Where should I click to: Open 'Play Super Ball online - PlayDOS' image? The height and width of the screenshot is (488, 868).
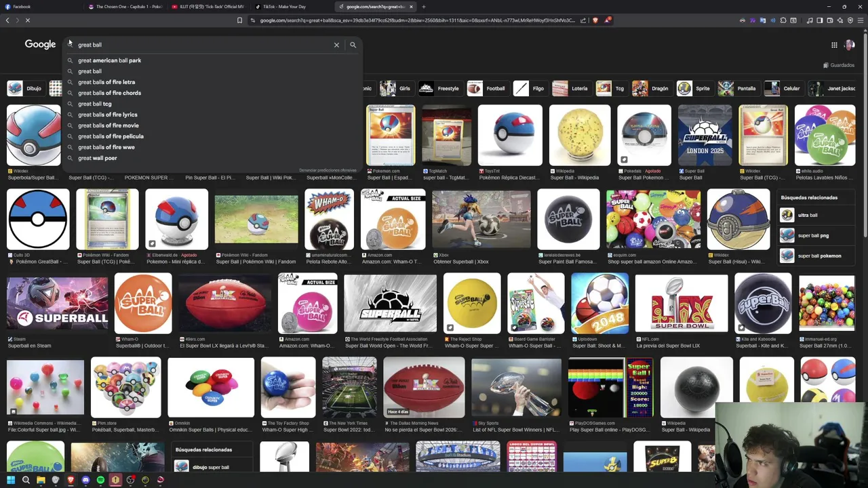610,388
